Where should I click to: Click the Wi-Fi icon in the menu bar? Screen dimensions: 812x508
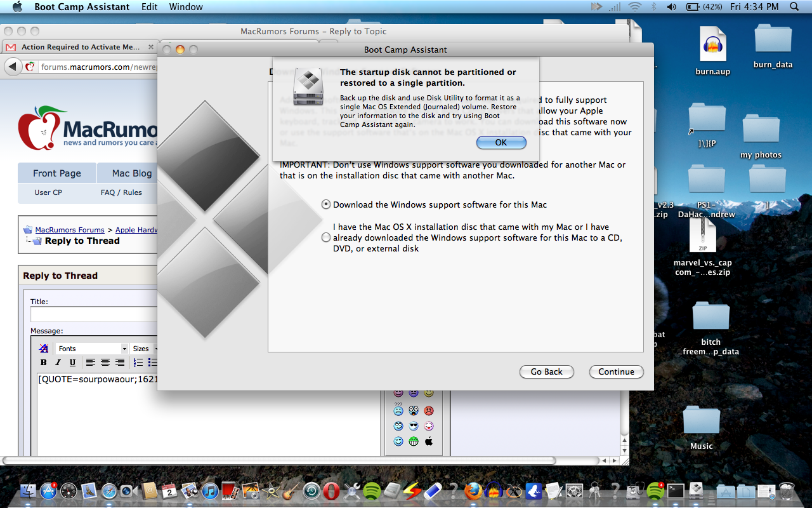634,7
